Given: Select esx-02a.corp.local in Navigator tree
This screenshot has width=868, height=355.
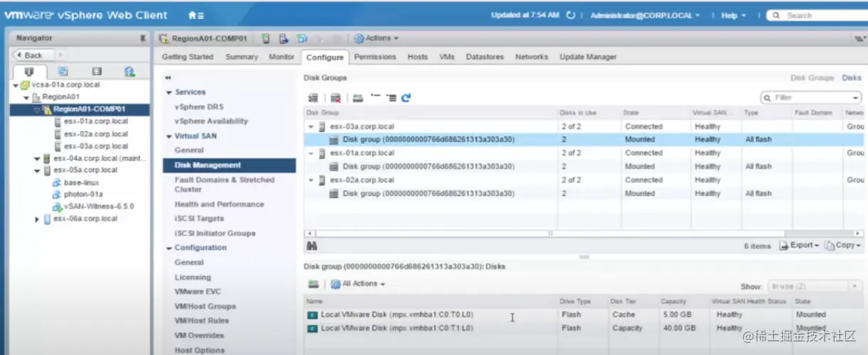Looking at the screenshot, I should click(x=96, y=133).
